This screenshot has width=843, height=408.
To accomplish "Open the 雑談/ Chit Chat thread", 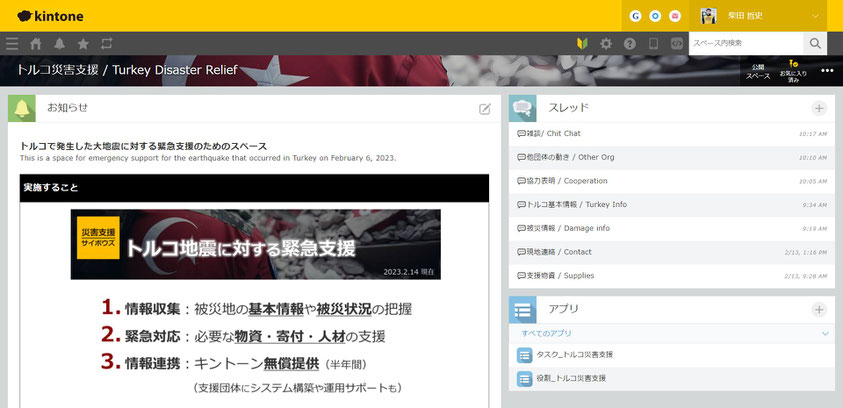I will (x=672, y=134).
